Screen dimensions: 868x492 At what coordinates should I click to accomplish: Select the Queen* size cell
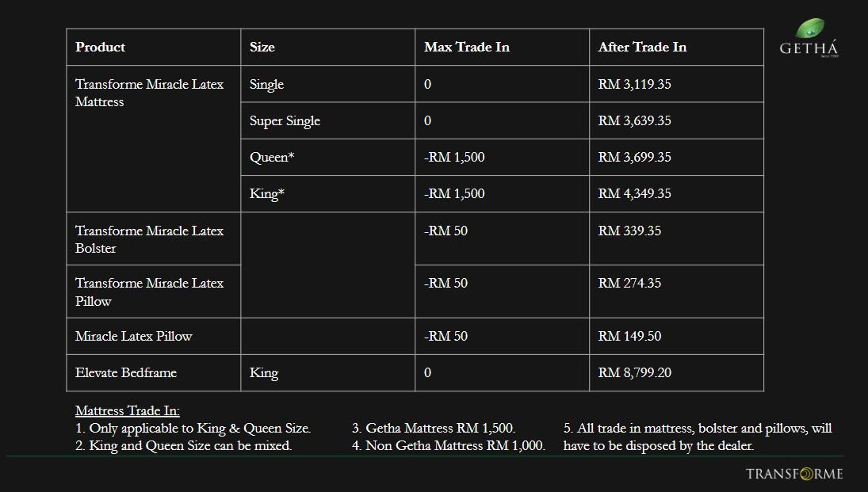(x=272, y=158)
